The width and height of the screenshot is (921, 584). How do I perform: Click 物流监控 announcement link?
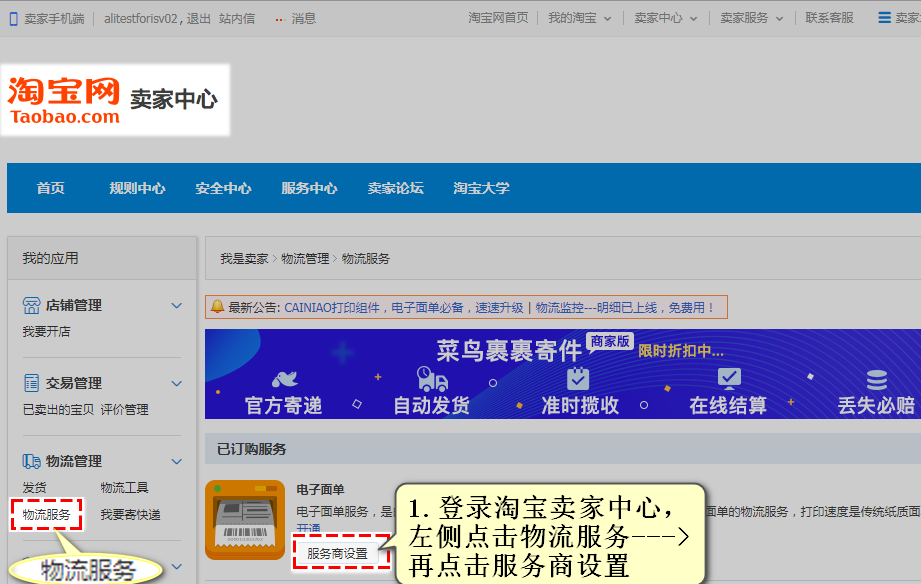pos(625,307)
